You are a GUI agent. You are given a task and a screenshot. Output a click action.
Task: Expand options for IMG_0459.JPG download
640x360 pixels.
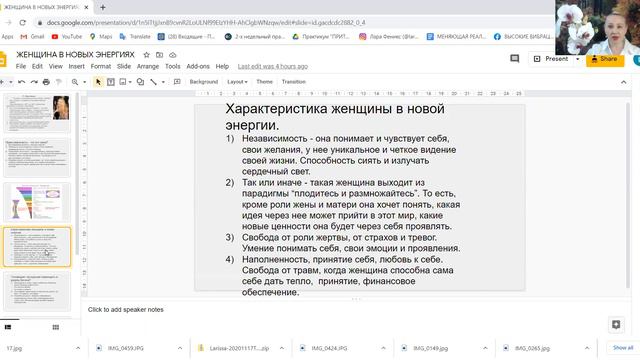pyautogui.click(x=180, y=348)
